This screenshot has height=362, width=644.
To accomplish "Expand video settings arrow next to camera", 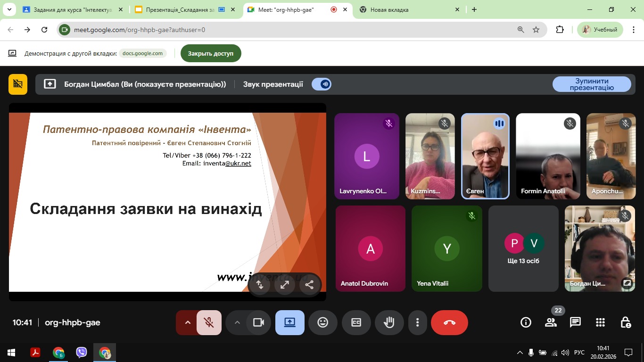I will coord(237,323).
